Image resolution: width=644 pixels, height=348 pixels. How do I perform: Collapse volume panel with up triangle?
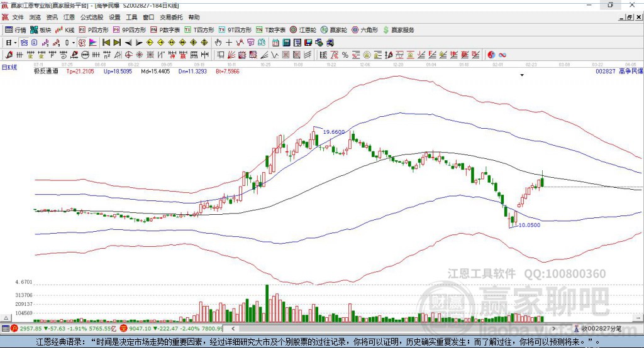[6, 318]
